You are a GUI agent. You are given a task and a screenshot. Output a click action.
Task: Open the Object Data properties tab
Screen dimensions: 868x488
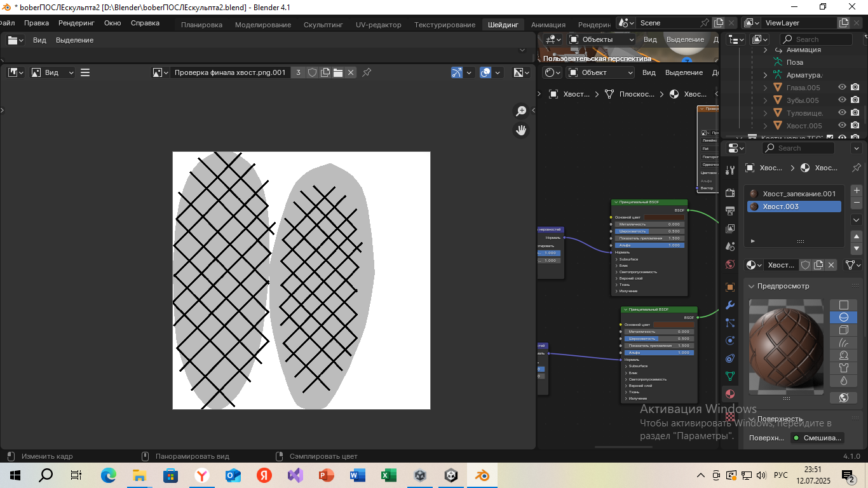(x=730, y=376)
